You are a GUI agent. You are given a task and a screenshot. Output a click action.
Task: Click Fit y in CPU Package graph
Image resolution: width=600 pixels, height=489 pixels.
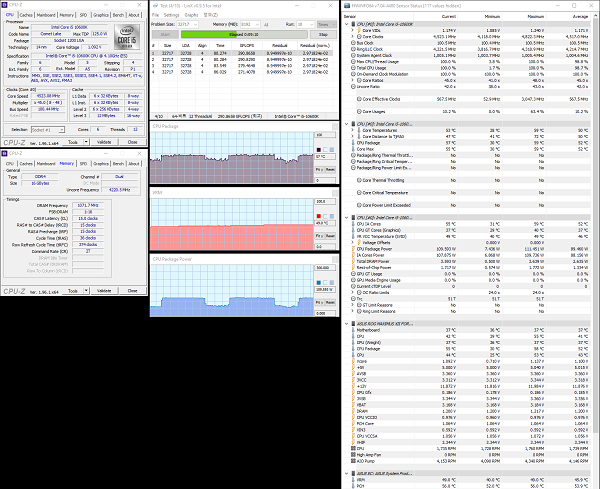point(319,169)
